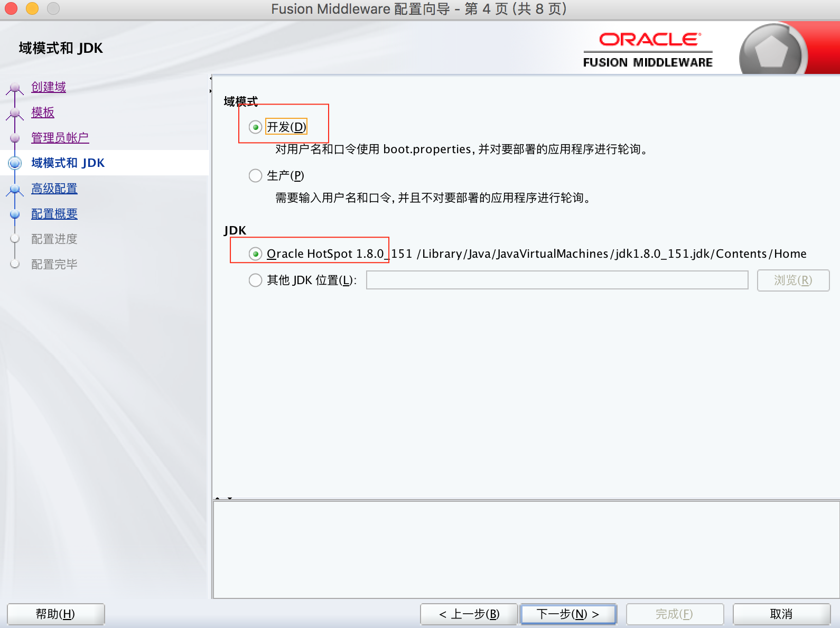Screen dimensions: 840x628
Task: Cancel the wizard with 取消 button
Action: click(781, 614)
